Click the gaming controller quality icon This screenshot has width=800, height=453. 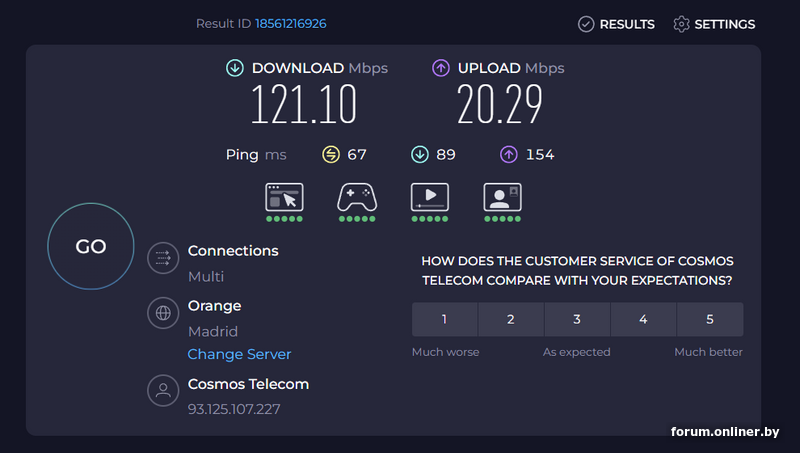(357, 197)
